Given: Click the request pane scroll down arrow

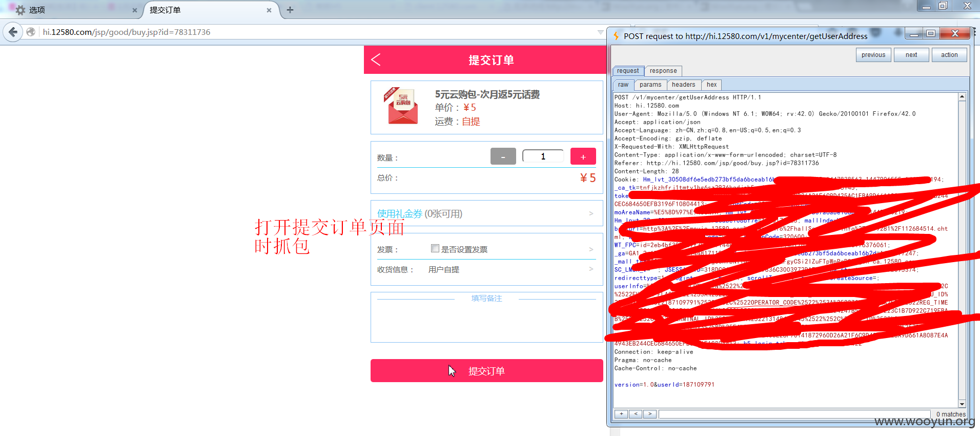Looking at the screenshot, I should 962,404.
